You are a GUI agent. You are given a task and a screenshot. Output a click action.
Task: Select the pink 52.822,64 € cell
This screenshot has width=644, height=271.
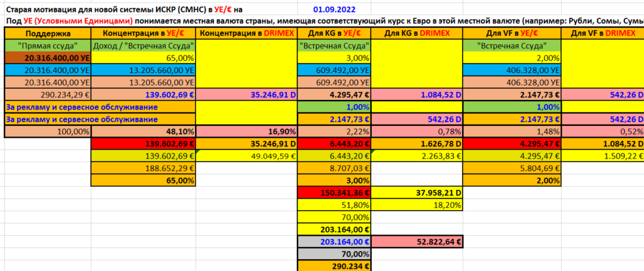point(417,240)
